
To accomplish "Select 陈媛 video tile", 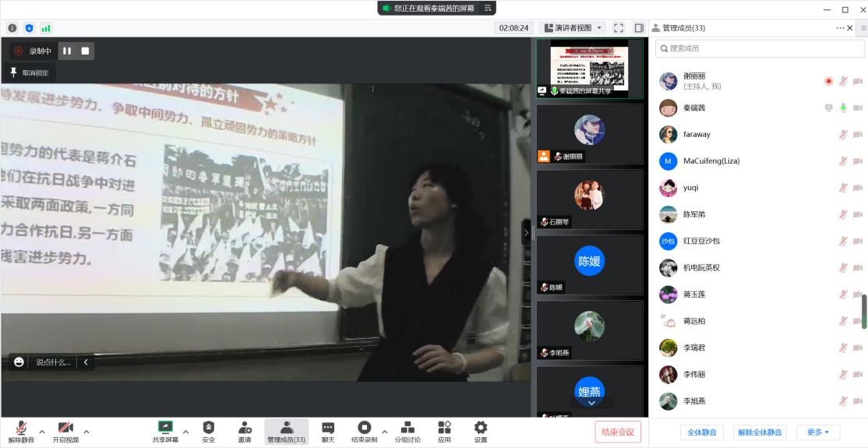I will 590,265.
